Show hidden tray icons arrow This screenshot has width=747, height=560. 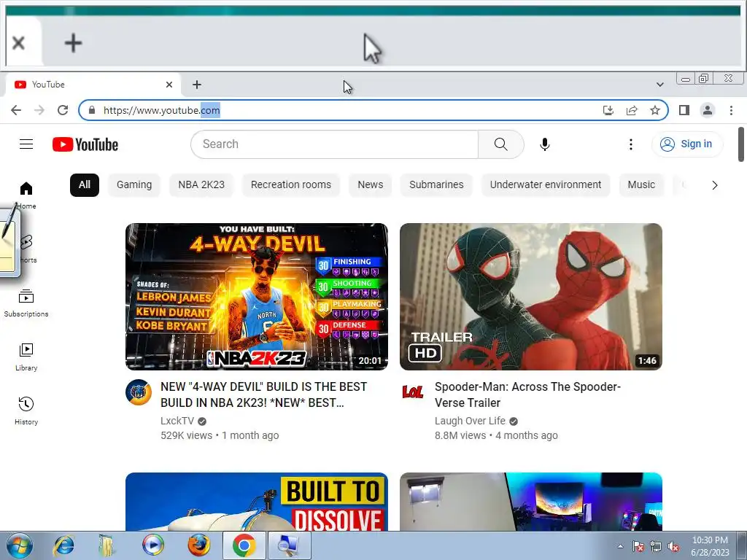tap(620, 546)
